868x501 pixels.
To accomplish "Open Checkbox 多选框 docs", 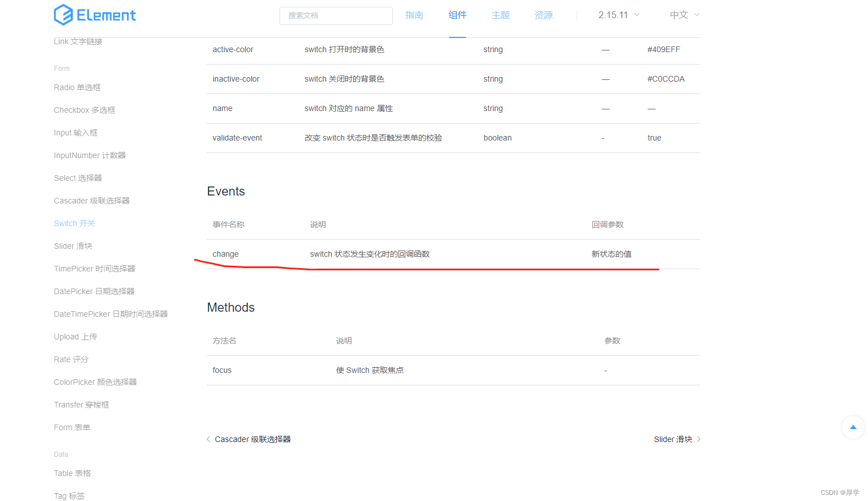I will tap(84, 110).
